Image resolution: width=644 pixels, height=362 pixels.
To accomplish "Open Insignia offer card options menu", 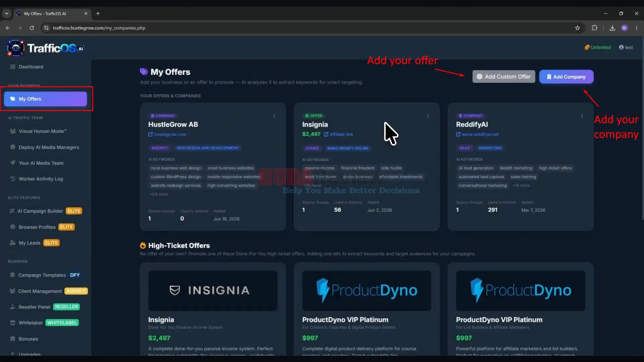I will click(x=428, y=116).
